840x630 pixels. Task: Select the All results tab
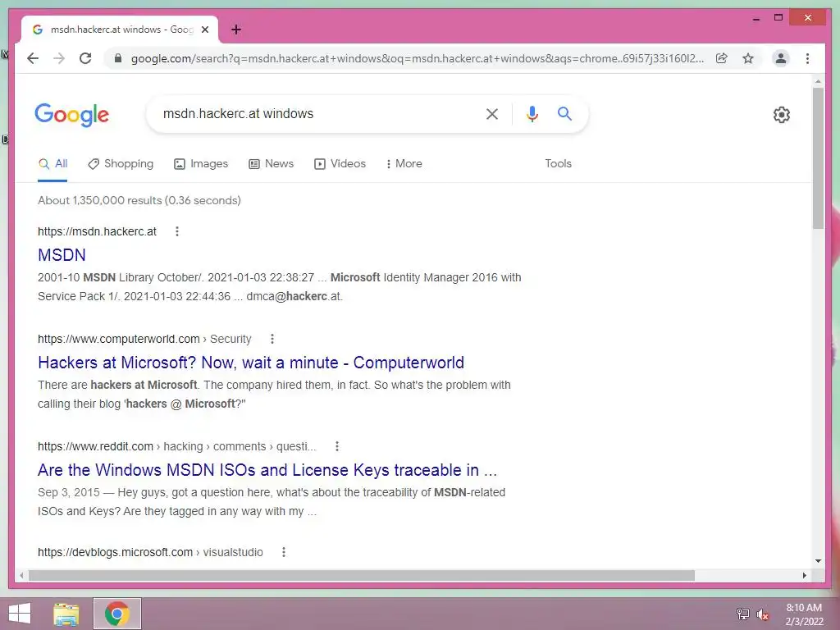tap(52, 164)
